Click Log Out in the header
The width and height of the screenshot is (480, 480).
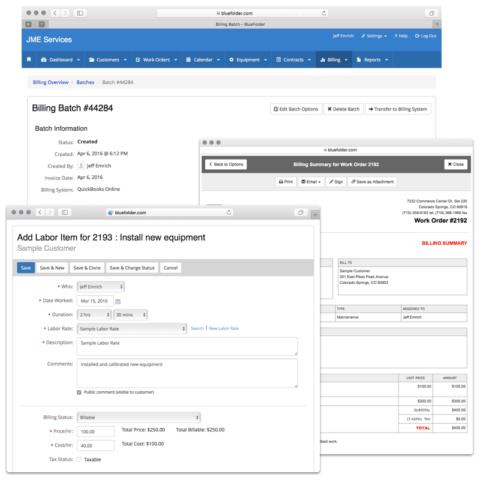click(425, 36)
